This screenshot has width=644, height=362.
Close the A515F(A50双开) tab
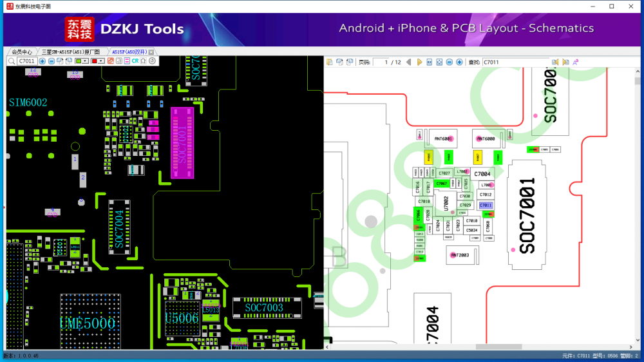click(151, 52)
